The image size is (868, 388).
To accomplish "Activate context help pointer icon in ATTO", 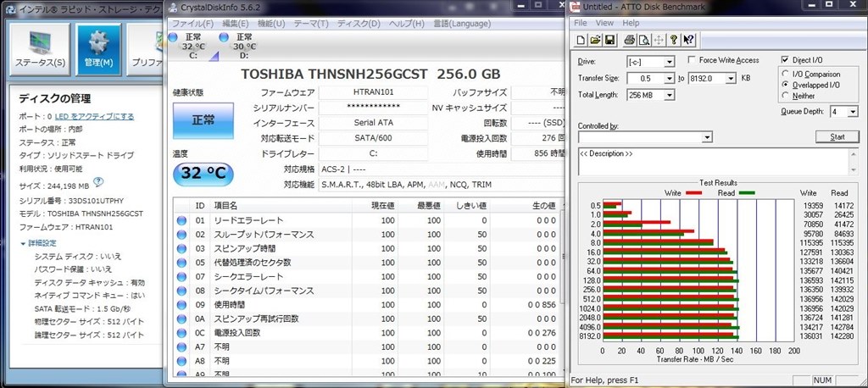I will pyautogui.click(x=688, y=40).
